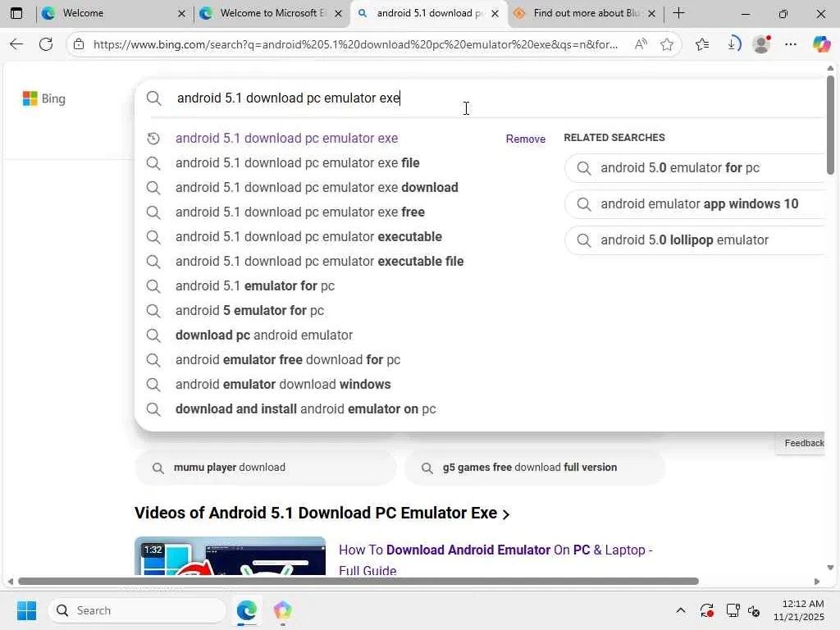View site information lock icon
This screenshot has width=840, height=630.
(x=79, y=44)
